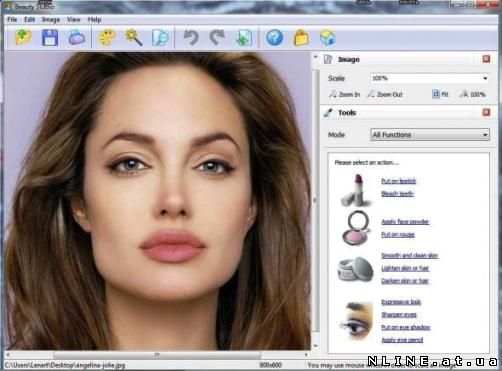
Task: Click the eye makeup picture
Action: [x=356, y=321]
